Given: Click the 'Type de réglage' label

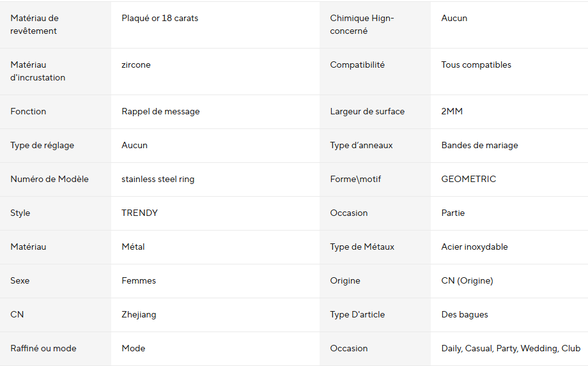Looking at the screenshot, I should (x=42, y=145).
